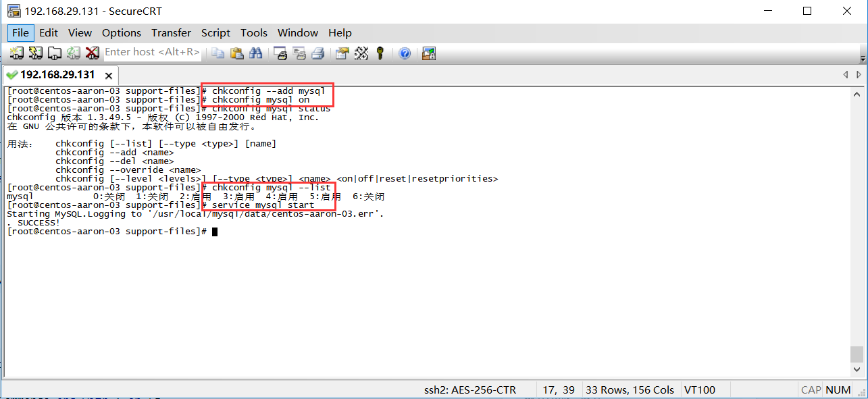Click the SecureFX toolbar icon

[x=429, y=53]
